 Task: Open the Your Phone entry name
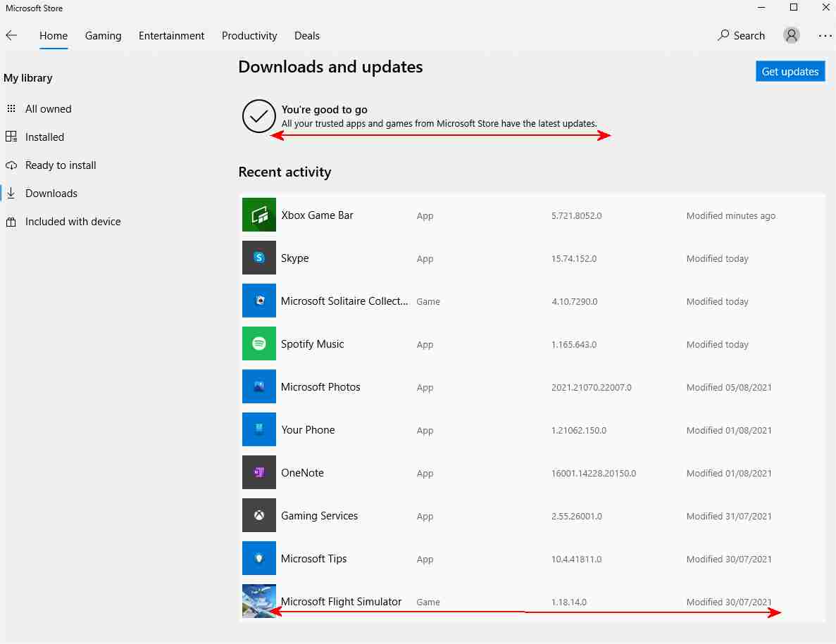coord(308,430)
